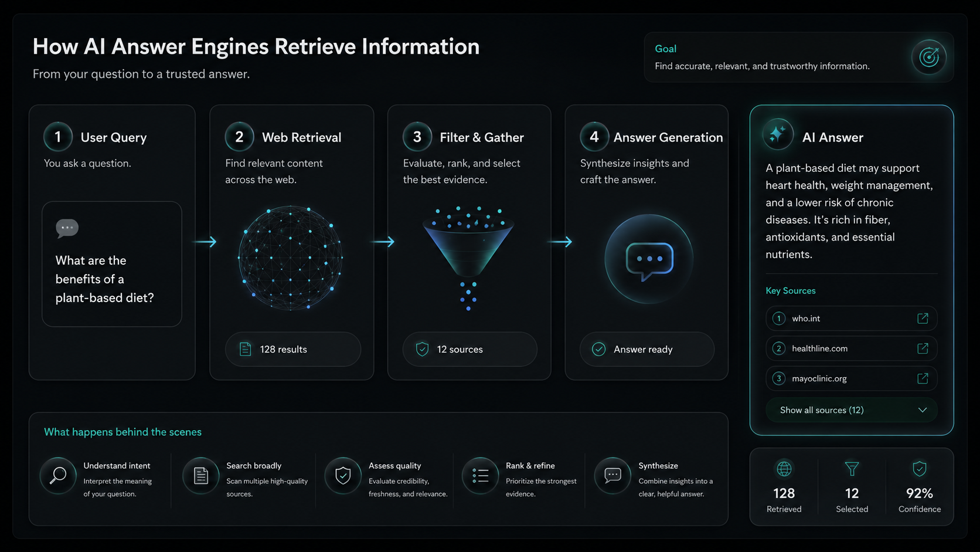The image size is (980, 552).
Task: Select the User Query step heading
Action: [x=114, y=137]
